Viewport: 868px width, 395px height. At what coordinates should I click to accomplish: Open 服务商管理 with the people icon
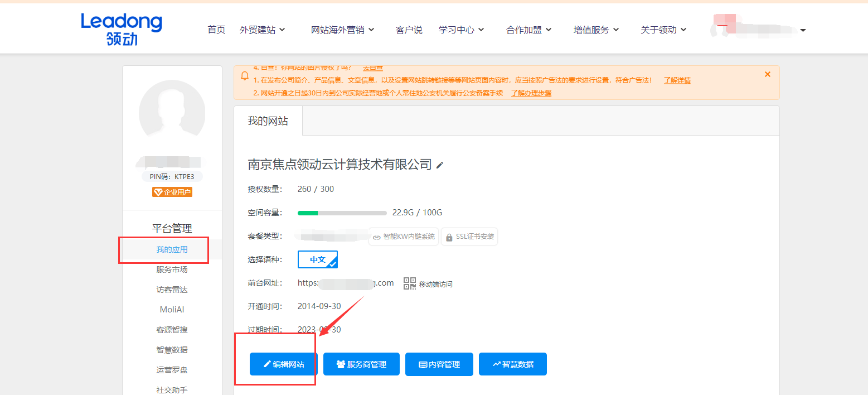click(x=361, y=364)
